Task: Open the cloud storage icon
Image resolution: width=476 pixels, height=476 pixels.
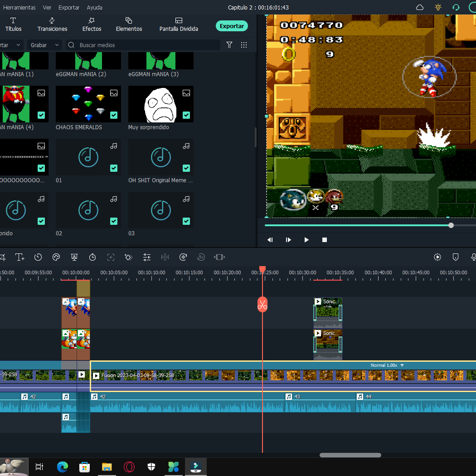Action: tap(419, 7)
